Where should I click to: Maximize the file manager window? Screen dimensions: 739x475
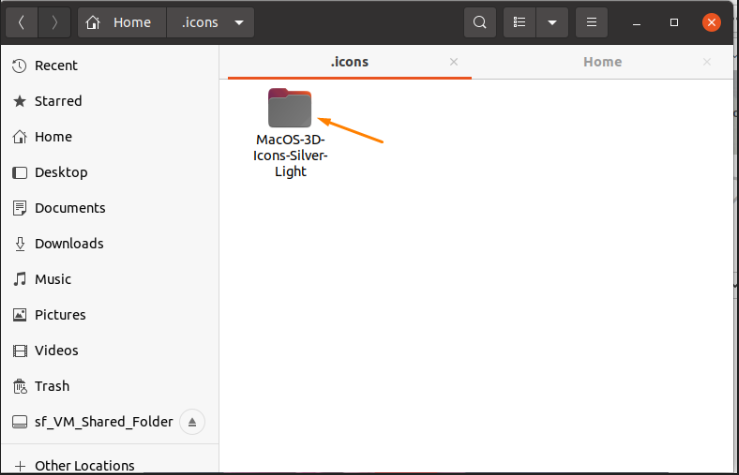(x=674, y=22)
